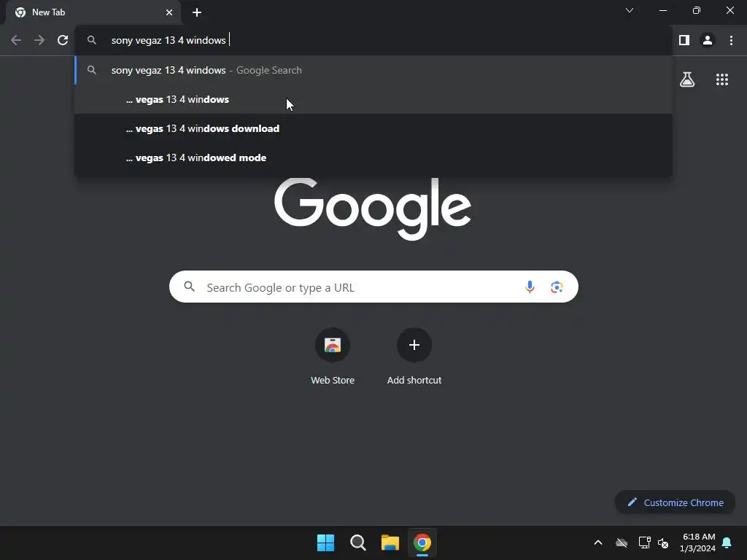747x560 pixels.
Task: Open the Google apps grid
Action: (x=721, y=79)
